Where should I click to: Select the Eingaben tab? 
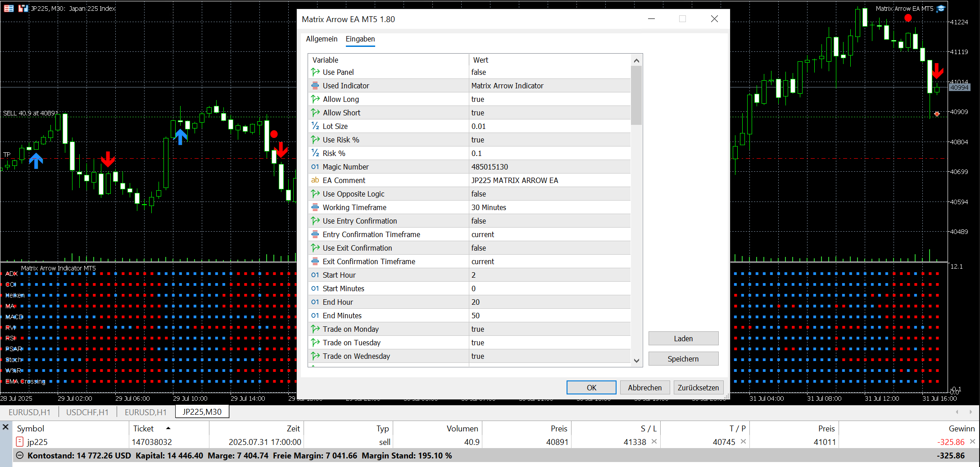[360, 39]
